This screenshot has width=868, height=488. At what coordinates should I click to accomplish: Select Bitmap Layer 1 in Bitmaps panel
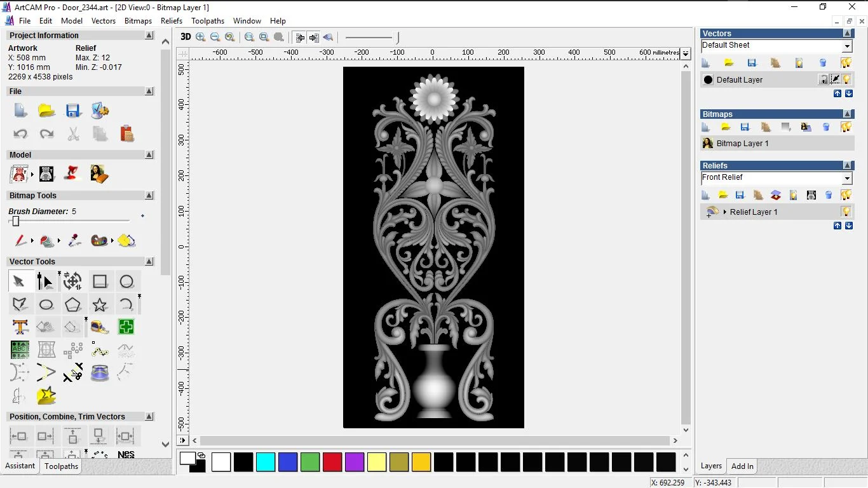(x=742, y=144)
